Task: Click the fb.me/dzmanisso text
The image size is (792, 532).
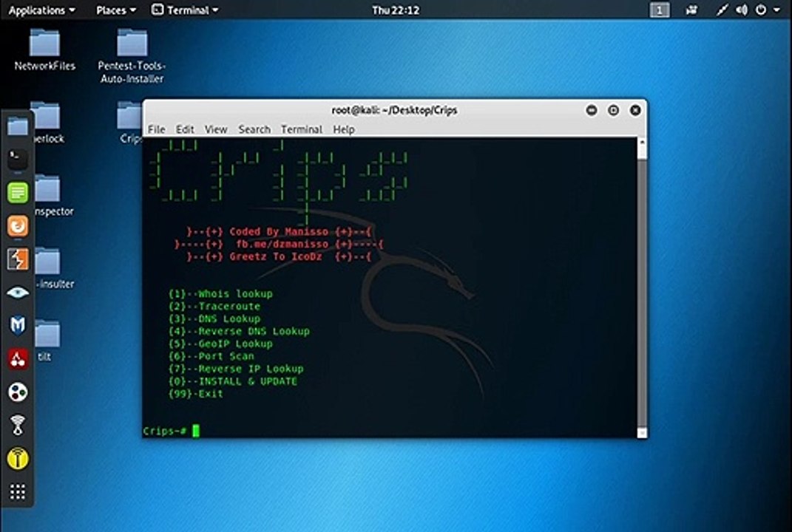Action: tap(282, 245)
